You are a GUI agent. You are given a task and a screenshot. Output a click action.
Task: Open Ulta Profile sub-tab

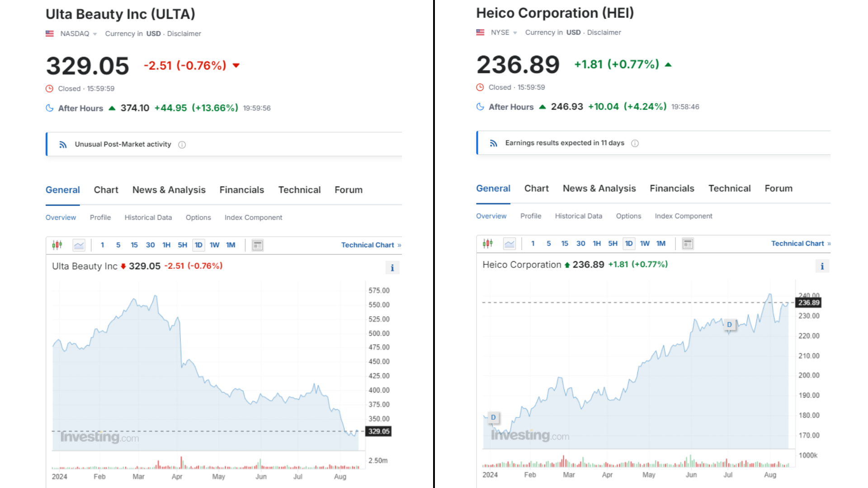click(100, 217)
